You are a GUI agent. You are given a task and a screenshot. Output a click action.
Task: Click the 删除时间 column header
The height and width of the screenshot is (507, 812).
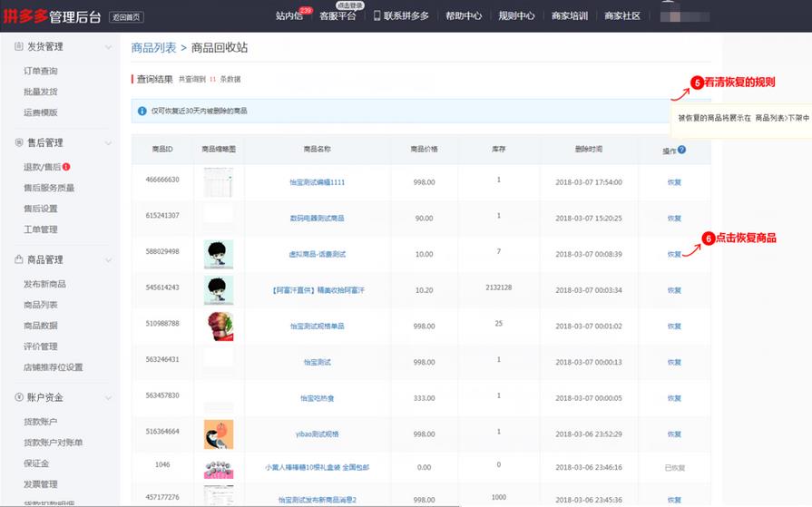point(589,149)
